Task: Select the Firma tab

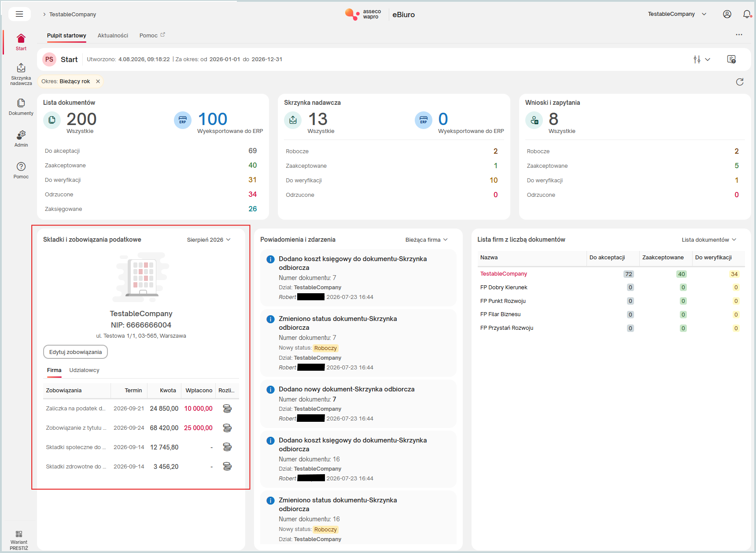Action: tap(54, 370)
